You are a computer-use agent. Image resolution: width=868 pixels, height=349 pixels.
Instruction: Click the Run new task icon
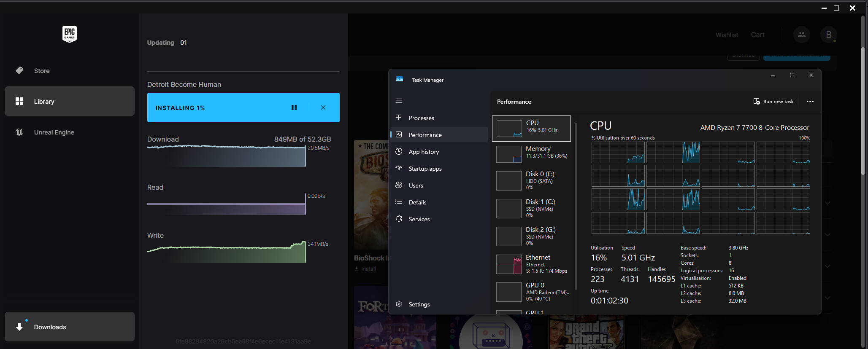click(757, 101)
